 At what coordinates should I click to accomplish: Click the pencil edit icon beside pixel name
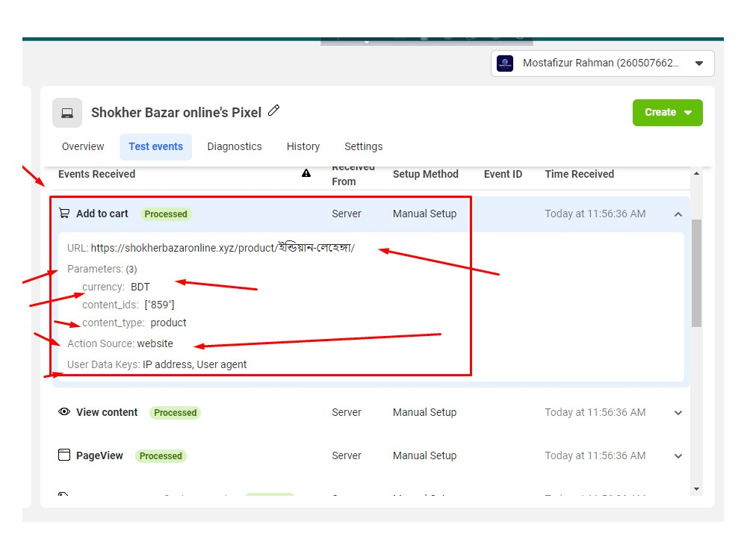click(273, 110)
